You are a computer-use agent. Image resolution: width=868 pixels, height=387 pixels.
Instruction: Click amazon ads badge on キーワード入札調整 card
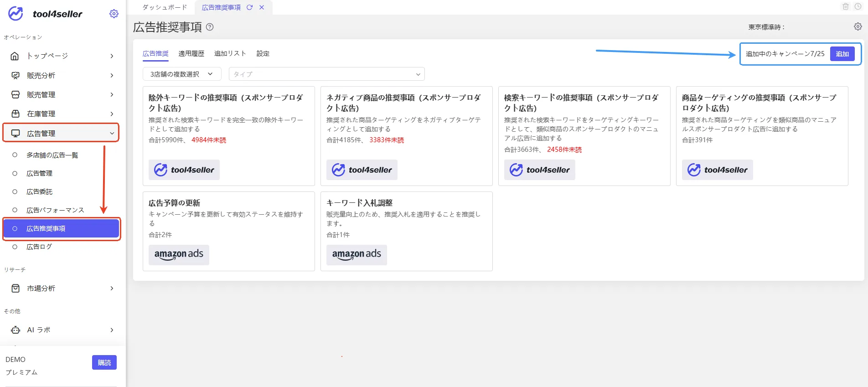coord(356,254)
